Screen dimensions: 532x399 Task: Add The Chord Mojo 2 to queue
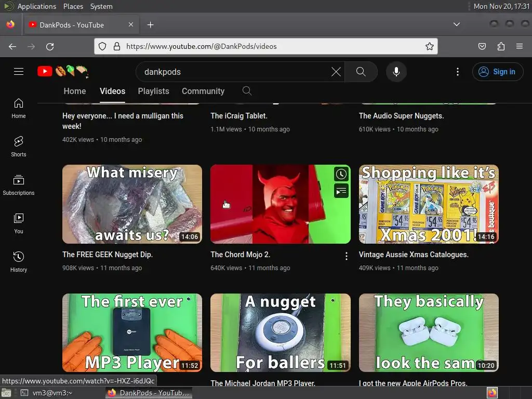click(341, 191)
